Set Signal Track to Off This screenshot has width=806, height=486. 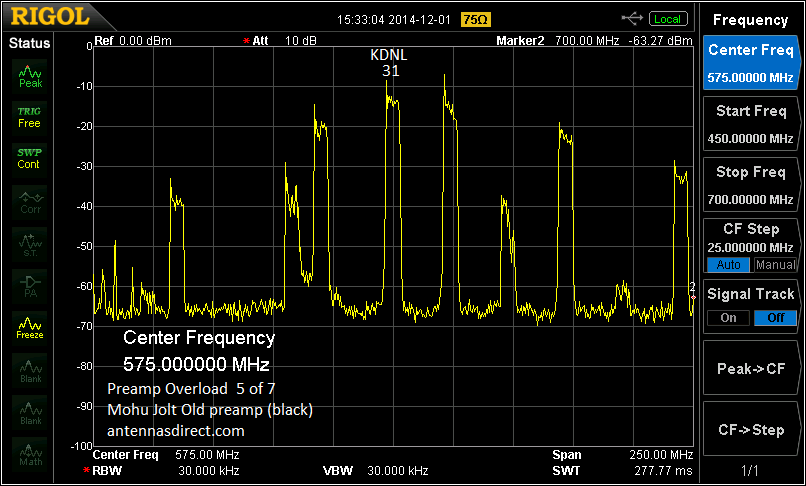tap(775, 318)
